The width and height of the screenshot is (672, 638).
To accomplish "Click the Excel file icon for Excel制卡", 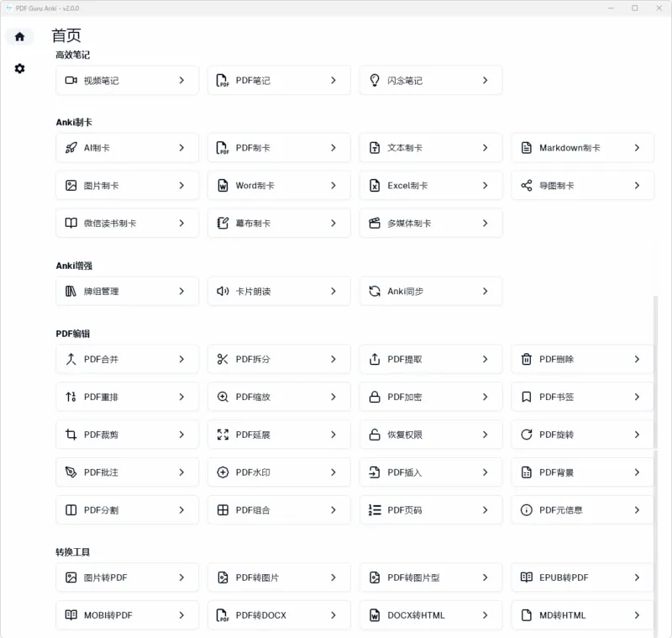I will point(375,186).
